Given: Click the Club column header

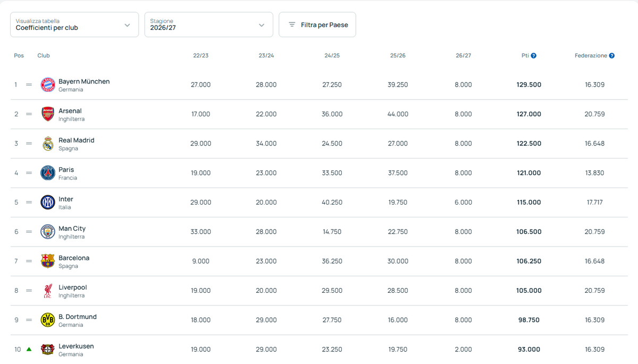Looking at the screenshot, I should pyautogui.click(x=44, y=55).
